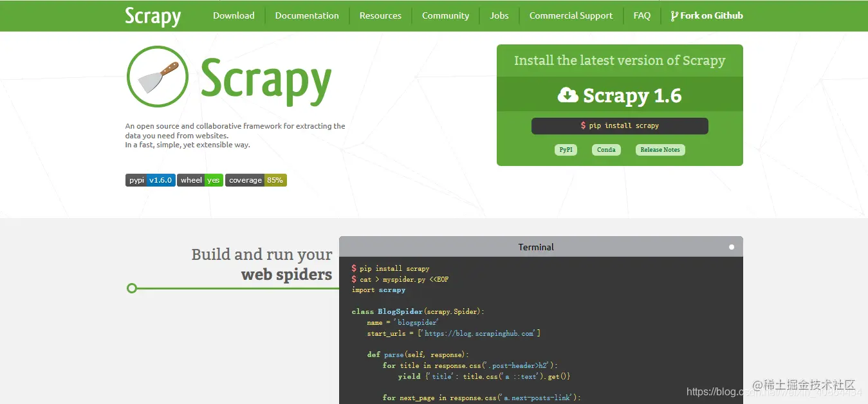Open the Community menu item
Viewport: 868px width, 404px height.
point(445,15)
